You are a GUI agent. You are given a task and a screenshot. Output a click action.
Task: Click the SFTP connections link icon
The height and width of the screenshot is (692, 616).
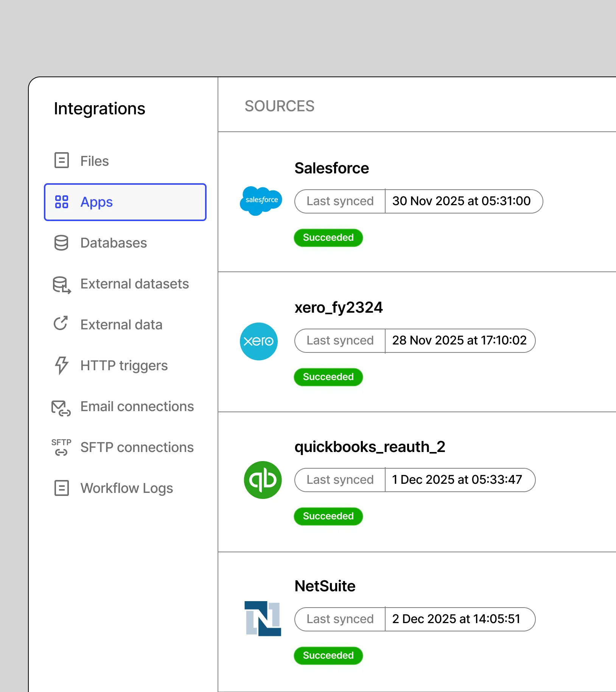click(61, 447)
